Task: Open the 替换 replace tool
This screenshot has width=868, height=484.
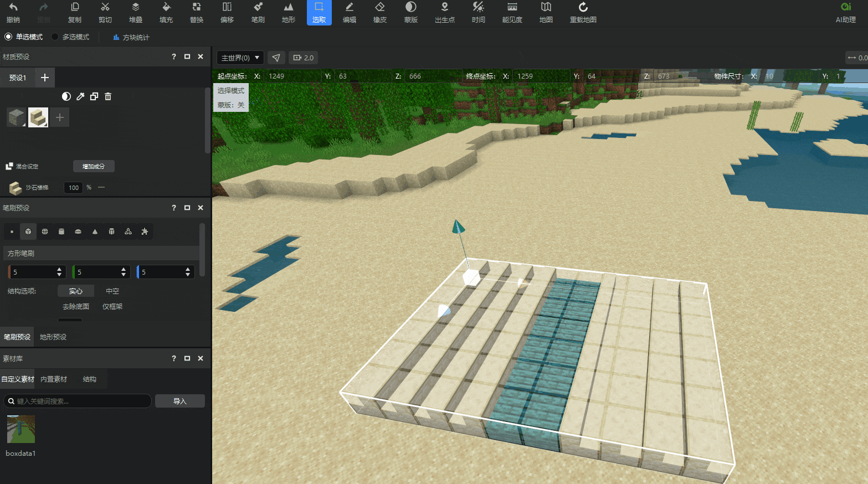Action: (x=197, y=13)
